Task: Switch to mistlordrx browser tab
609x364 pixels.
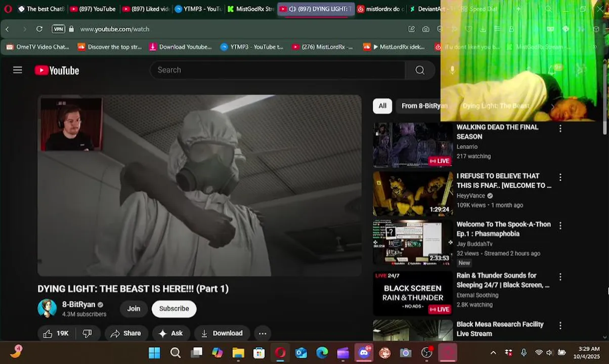Action: [380, 9]
